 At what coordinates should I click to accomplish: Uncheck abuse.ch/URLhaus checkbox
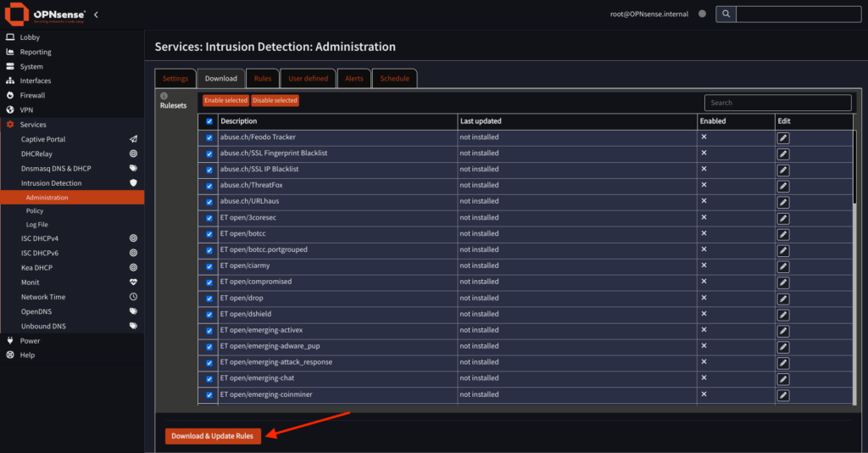point(209,202)
